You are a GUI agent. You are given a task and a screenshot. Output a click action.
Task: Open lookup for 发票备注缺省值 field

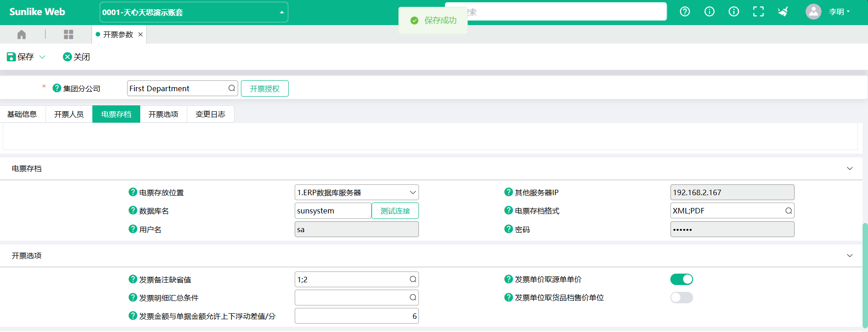pos(413,279)
